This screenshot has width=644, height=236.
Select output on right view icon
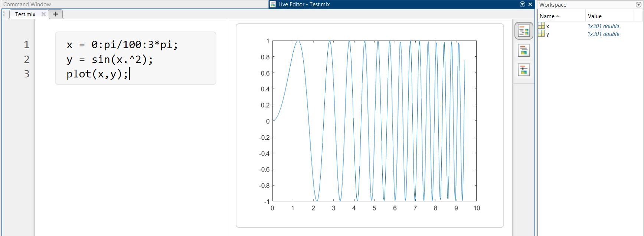pos(524,31)
